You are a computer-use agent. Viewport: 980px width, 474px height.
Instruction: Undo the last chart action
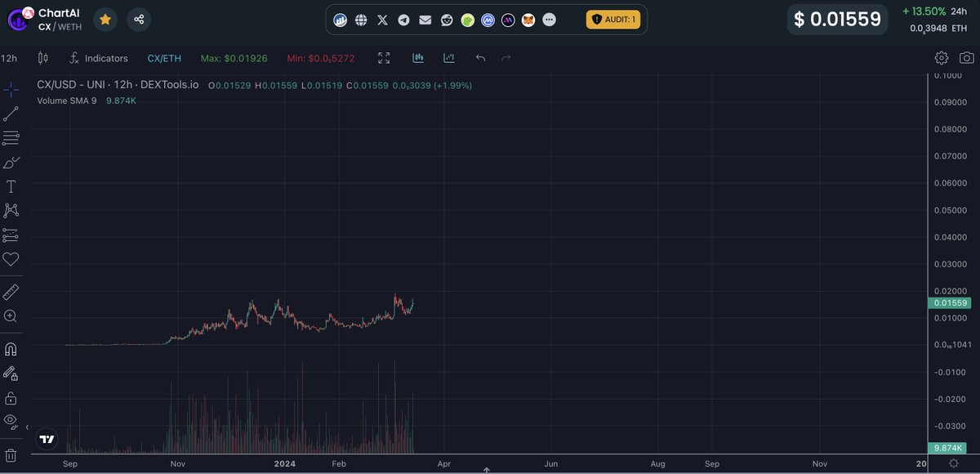(x=480, y=58)
